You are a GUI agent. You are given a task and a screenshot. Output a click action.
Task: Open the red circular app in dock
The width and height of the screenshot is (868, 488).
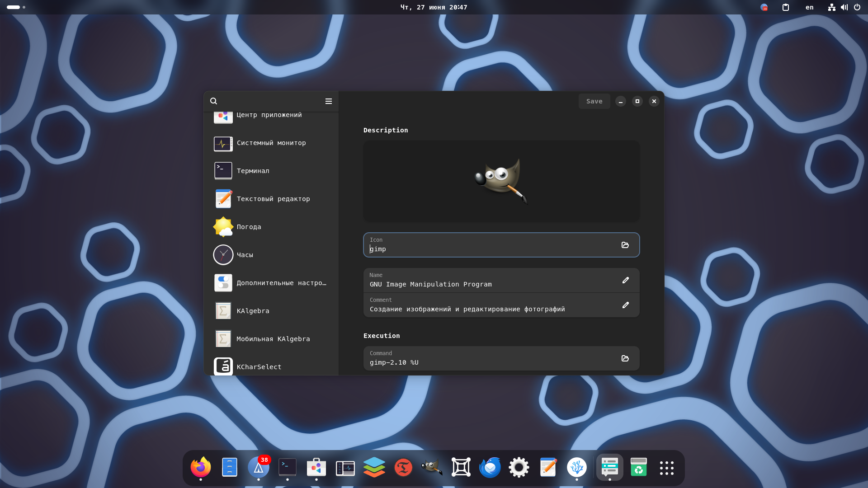click(x=403, y=468)
